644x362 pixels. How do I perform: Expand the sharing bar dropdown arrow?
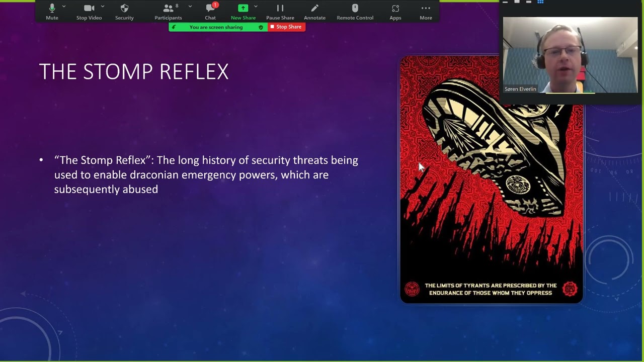(x=174, y=27)
